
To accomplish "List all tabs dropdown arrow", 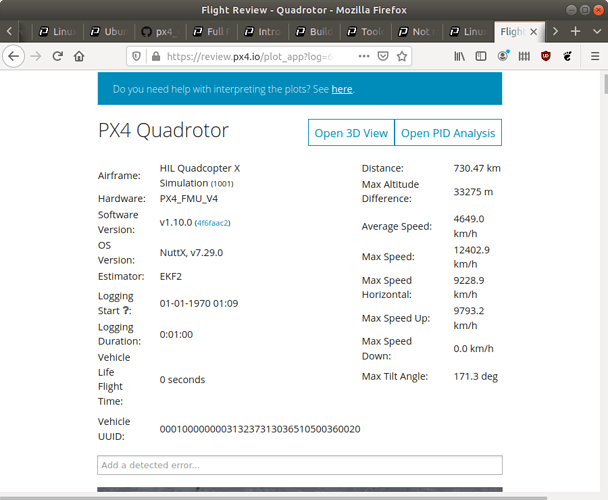I will (597, 31).
